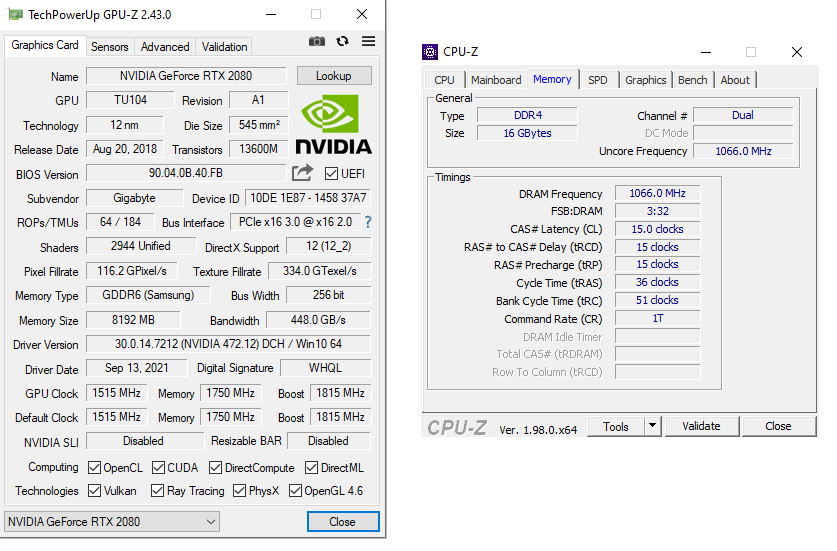Screen dimensions: 837x551
Task: Toggle the PhysX checkbox
Action: pyautogui.click(x=240, y=490)
